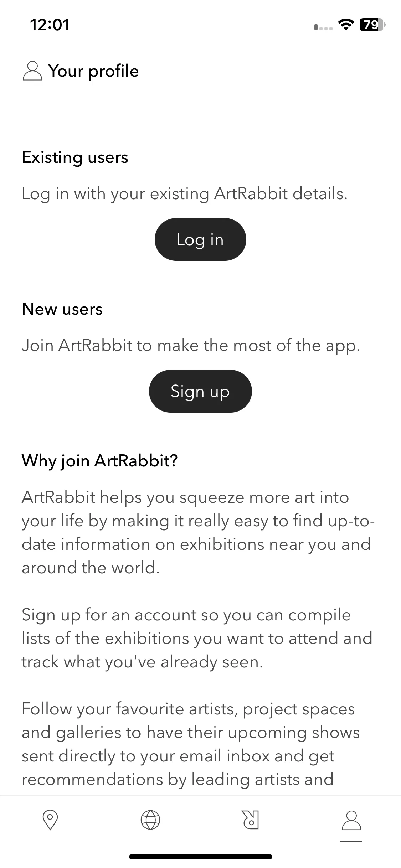Select the ArtRabbit logo tab icon
Image resolution: width=401 pixels, height=868 pixels.
click(x=251, y=820)
